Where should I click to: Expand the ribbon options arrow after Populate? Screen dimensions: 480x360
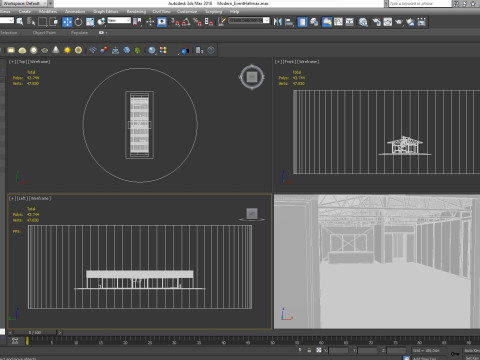106,33
